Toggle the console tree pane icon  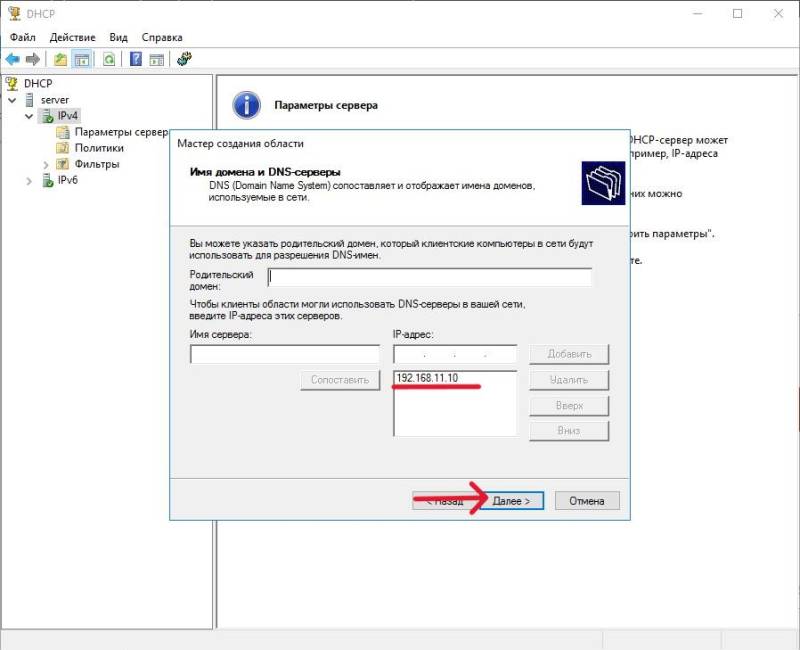(82, 59)
